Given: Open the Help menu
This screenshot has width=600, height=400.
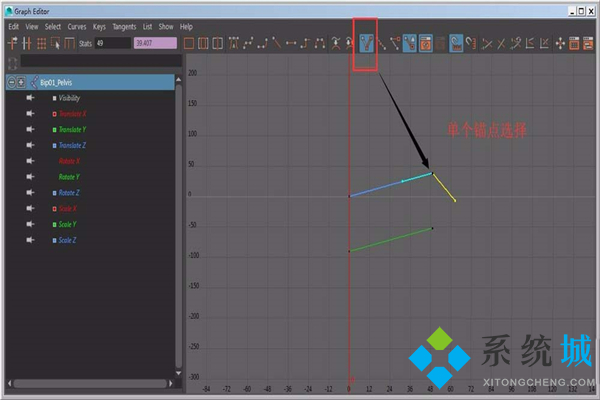Looking at the screenshot, I should coord(186,26).
